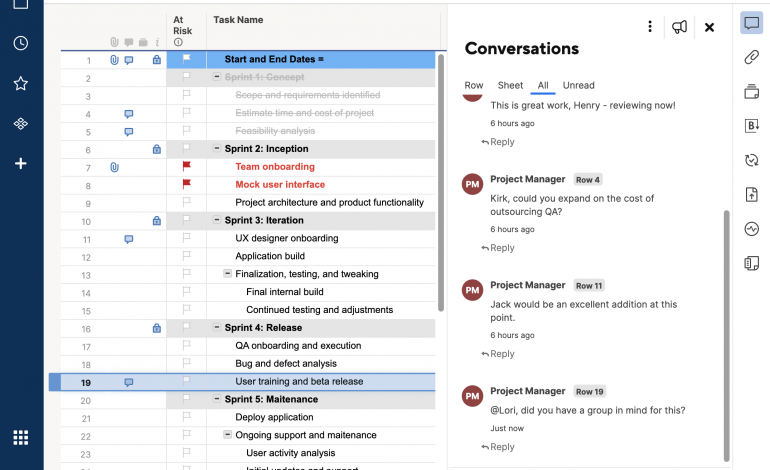770x470 pixels.
Task: Switch to Sheet conversations tab
Action: (510, 85)
